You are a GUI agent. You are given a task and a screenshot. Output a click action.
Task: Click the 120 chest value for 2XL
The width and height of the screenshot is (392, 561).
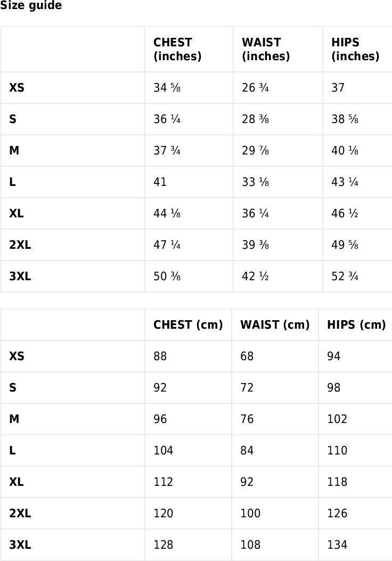163,514
